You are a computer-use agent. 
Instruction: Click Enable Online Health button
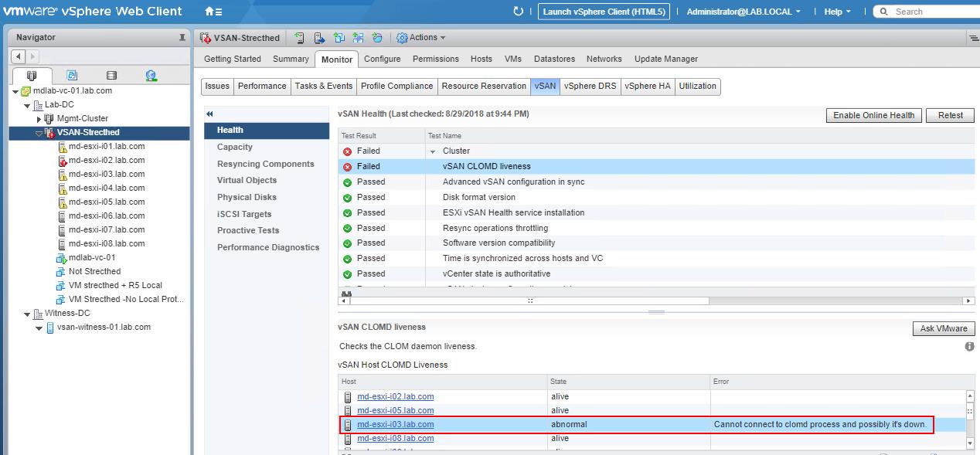tap(874, 115)
